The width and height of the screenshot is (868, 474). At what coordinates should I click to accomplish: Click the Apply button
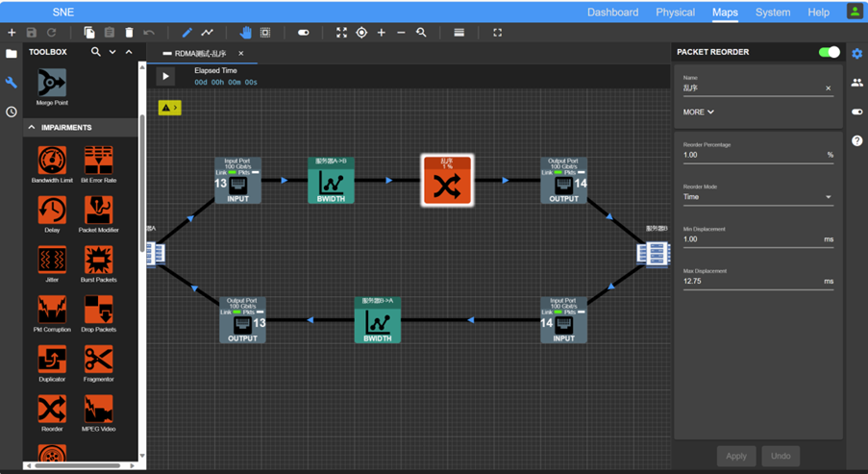coord(736,456)
